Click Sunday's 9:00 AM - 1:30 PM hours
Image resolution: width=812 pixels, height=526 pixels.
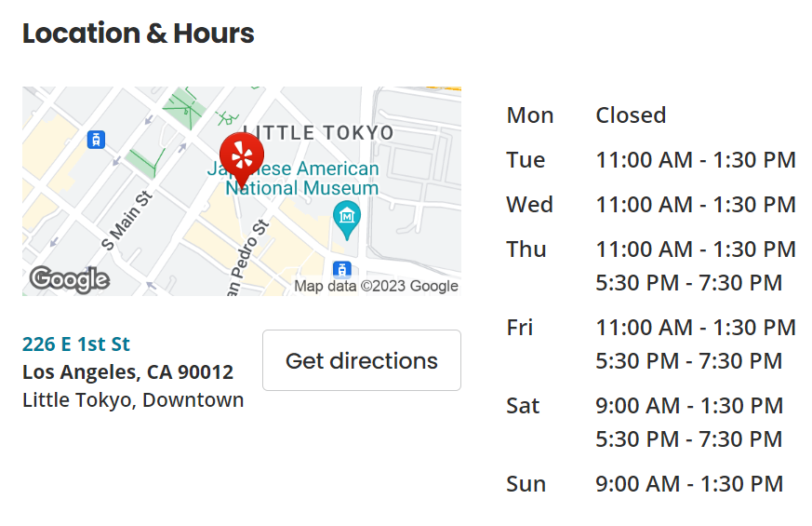[x=689, y=484]
